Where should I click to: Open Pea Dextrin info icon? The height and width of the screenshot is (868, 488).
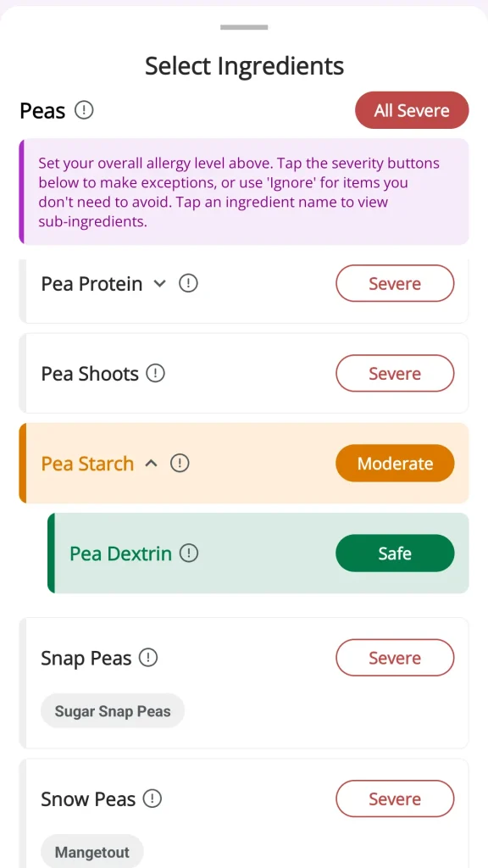tap(189, 553)
